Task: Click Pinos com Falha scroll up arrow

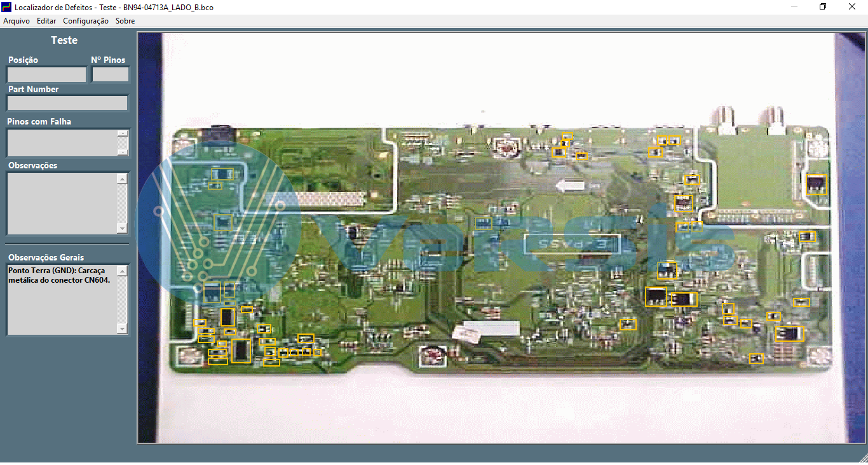Action: 123,133
